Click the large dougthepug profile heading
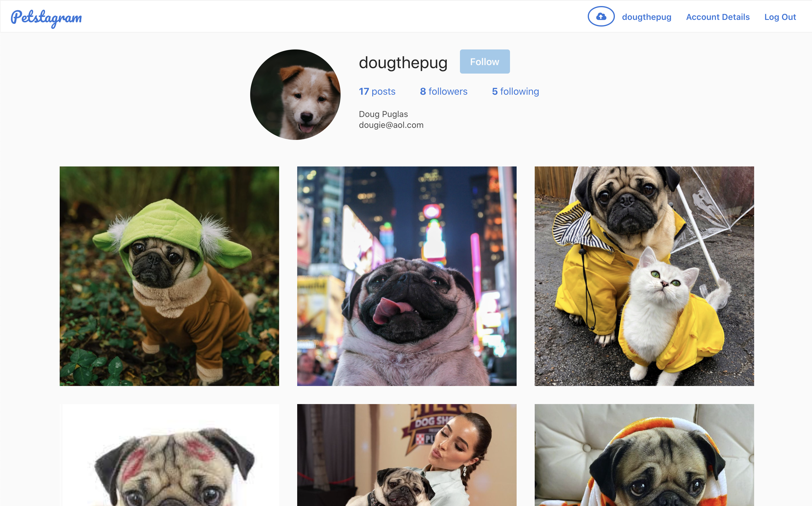The image size is (812, 506). tap(403, 63)
